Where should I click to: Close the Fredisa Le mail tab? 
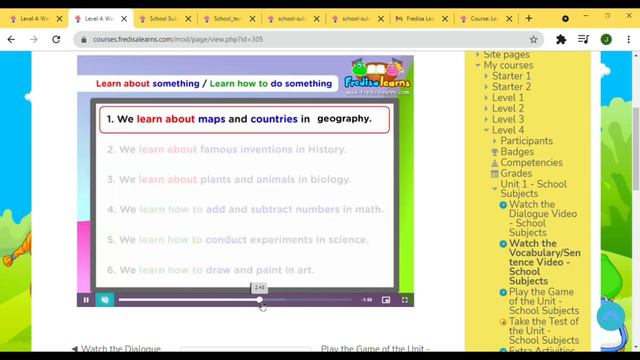[x=445, y=19]
